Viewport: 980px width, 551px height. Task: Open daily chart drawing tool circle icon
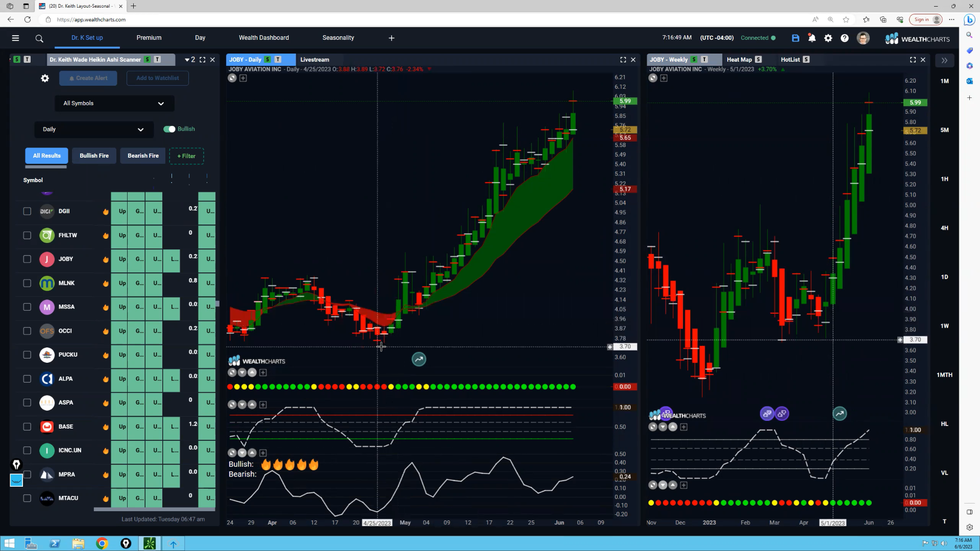[x=232, y=78]
